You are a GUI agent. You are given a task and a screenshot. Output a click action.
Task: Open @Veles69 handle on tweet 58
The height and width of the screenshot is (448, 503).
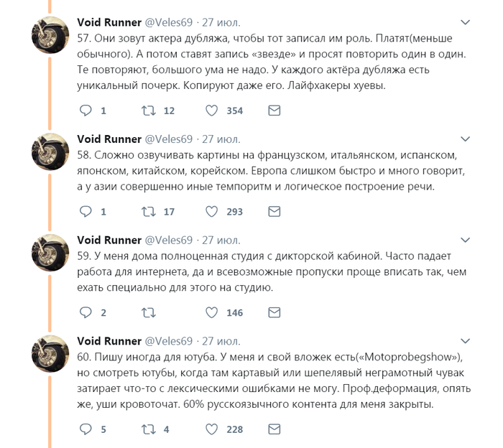169,139
